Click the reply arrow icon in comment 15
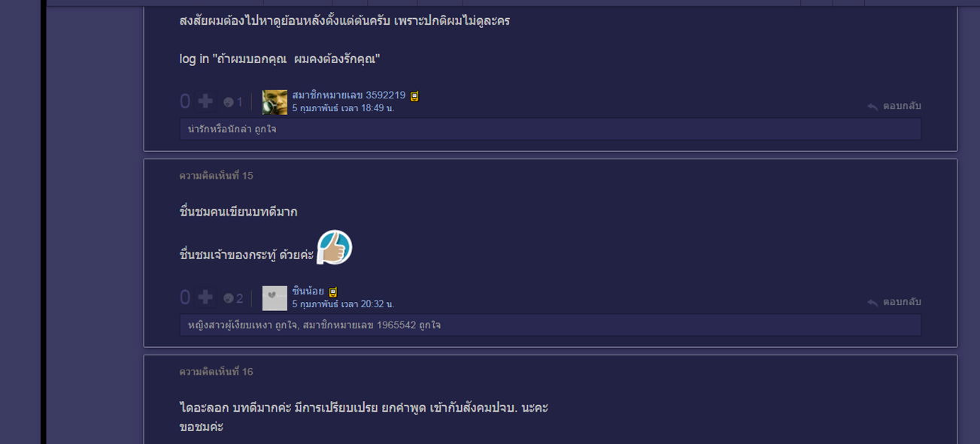This screenshot has width=980, height=444. 872,303
